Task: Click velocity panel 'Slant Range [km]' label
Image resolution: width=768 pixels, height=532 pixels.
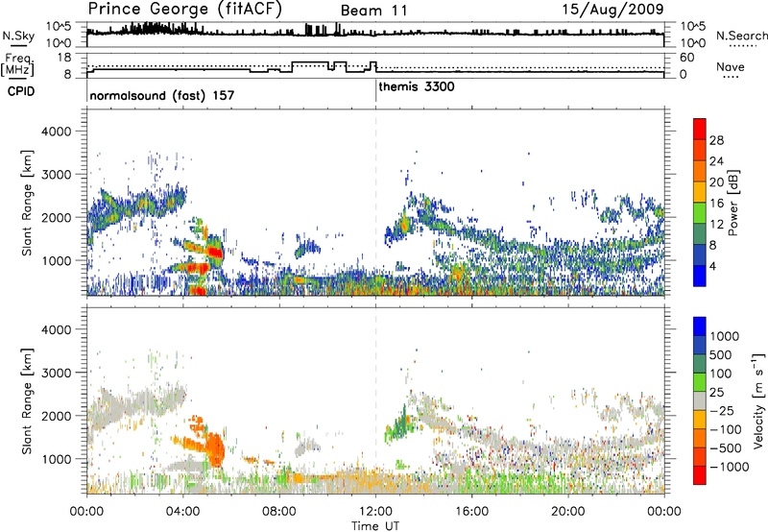Action: tap(27, 400)
